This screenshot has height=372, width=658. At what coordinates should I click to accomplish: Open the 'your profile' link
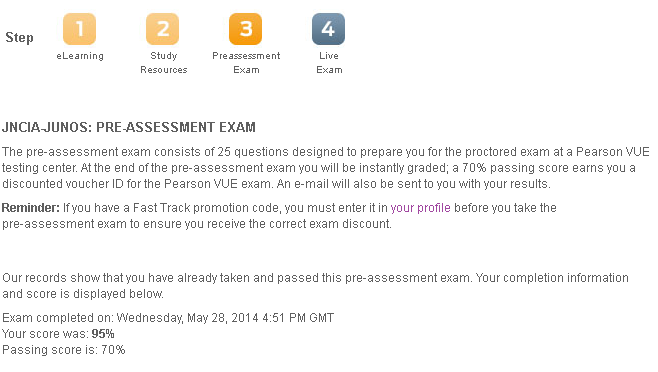click(x=420, y=208)
